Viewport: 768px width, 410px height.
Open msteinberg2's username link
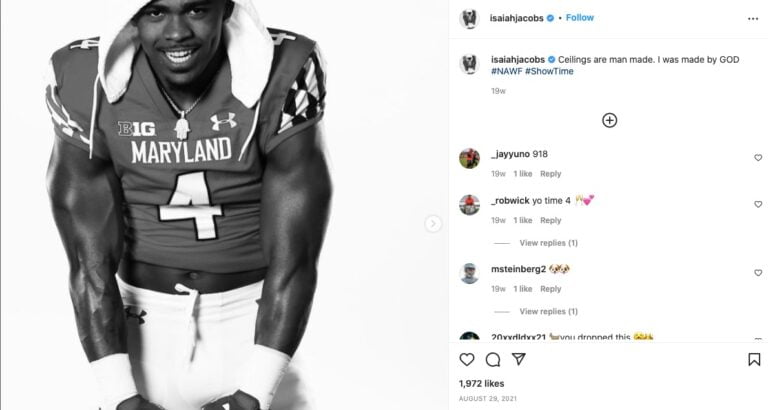point(518,269)
